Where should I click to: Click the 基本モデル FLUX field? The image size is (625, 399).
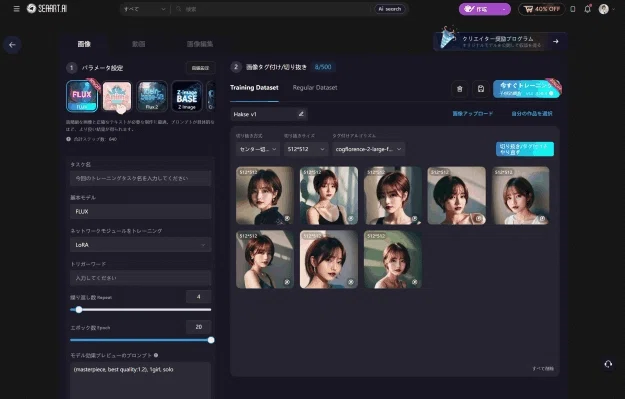click(140, 211)
